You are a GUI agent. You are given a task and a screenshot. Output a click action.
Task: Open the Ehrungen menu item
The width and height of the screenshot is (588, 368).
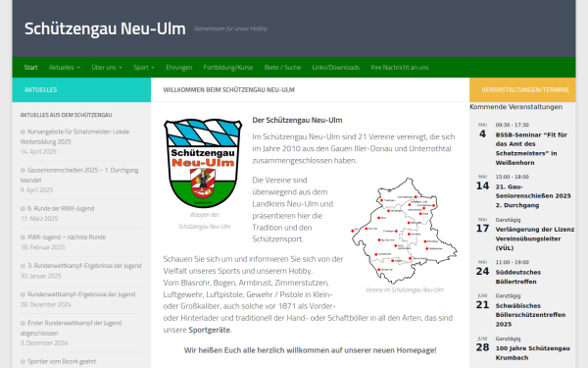point(179,67)
